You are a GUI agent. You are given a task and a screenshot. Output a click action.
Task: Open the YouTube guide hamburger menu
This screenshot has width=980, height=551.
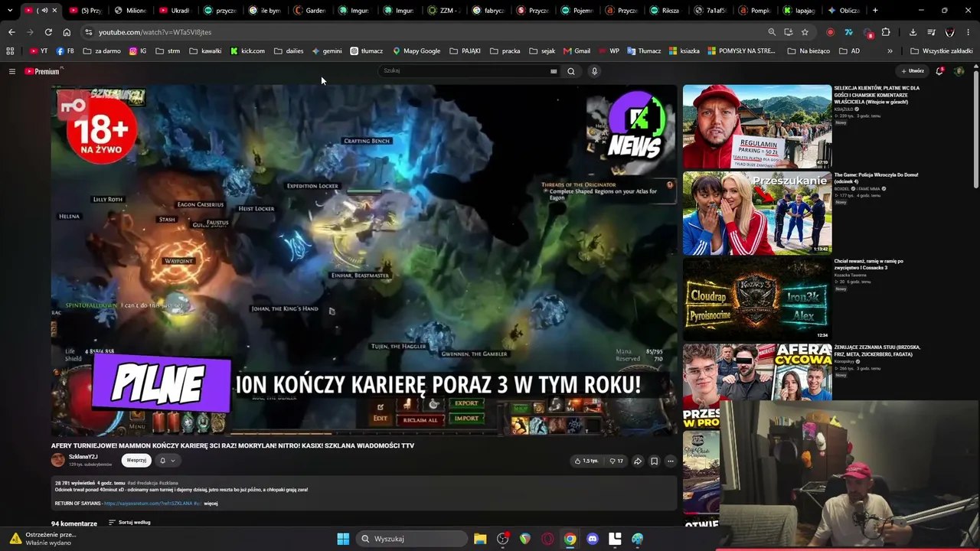pos(12,71)
